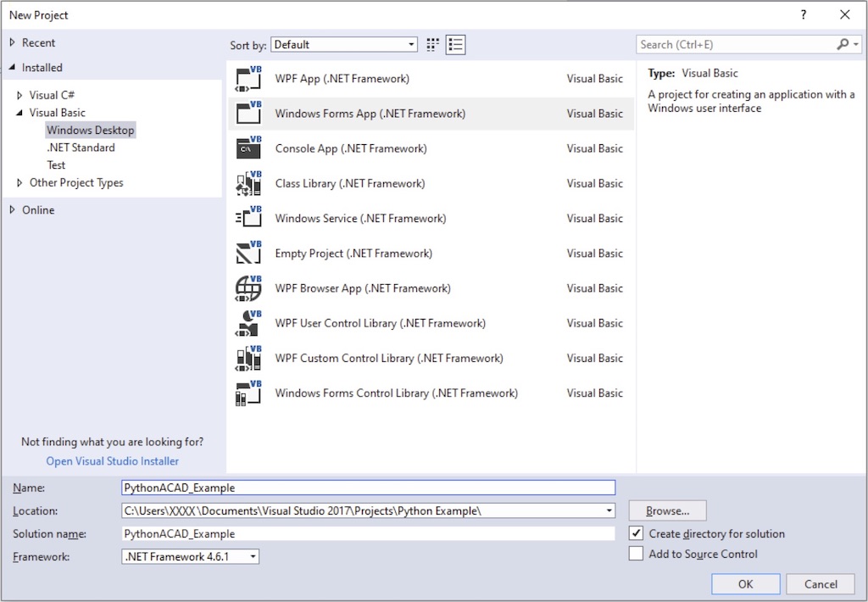868x602 pixels.
Task: Click the Browse... button
Action: pos(667,510)
